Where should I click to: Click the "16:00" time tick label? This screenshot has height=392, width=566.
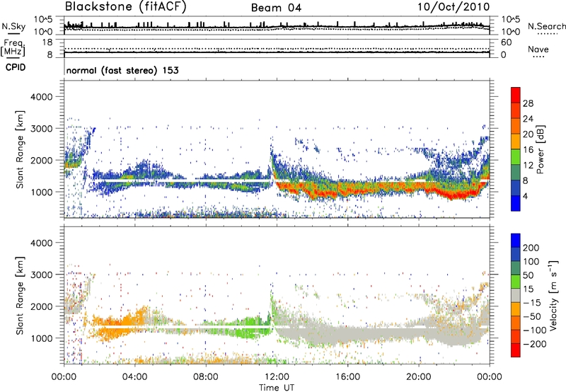(347, 377)
